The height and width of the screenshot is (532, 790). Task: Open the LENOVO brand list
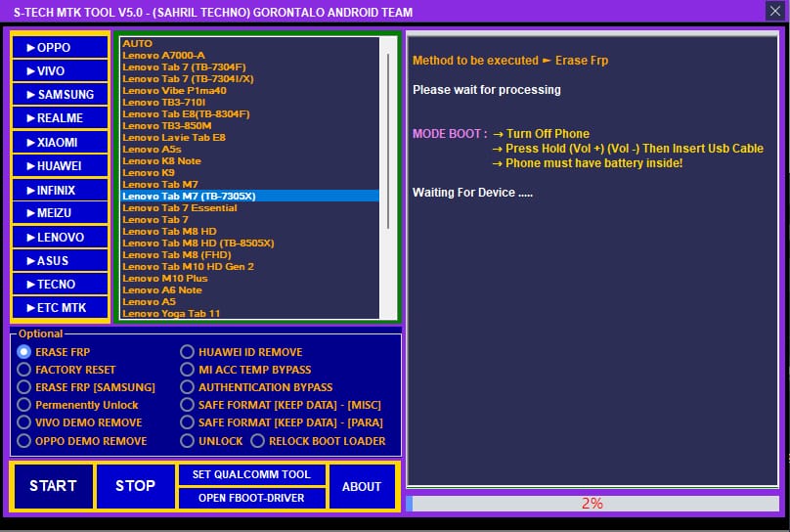(60, 237)
